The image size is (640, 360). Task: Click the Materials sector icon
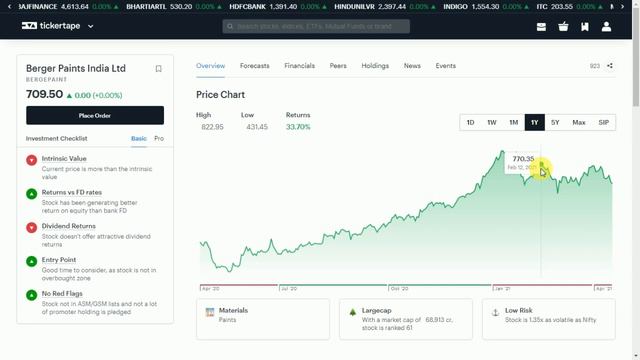[210, 312]
